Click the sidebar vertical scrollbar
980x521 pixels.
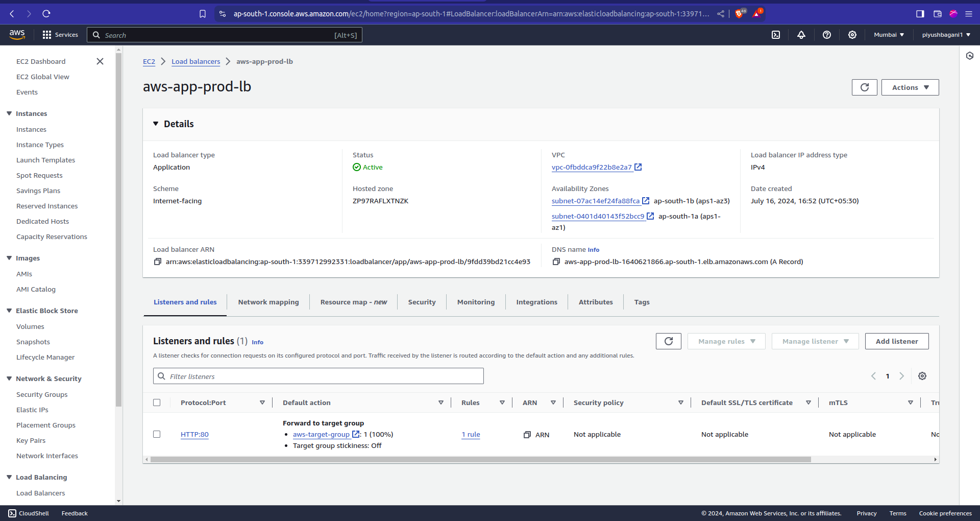(x=118, y=230)
